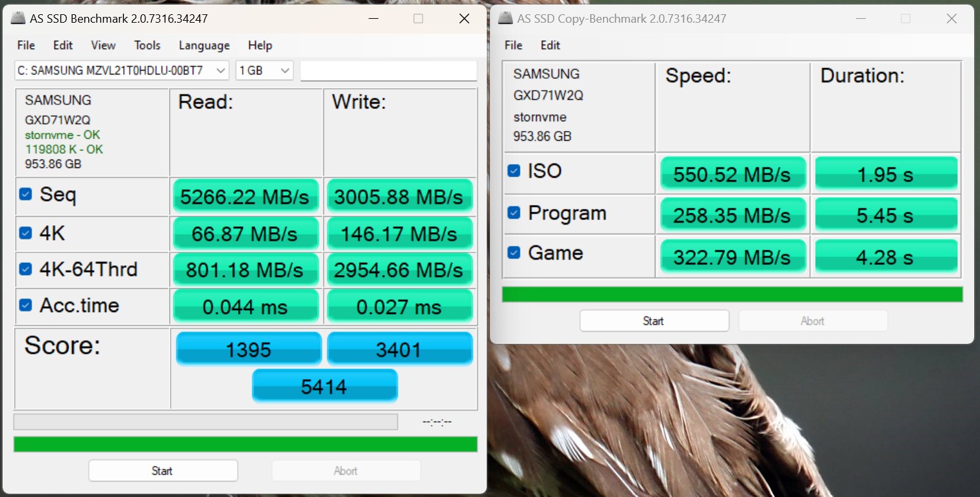Click the empty text field beside 1 GB
980x497 pixels.
(388, 71)
